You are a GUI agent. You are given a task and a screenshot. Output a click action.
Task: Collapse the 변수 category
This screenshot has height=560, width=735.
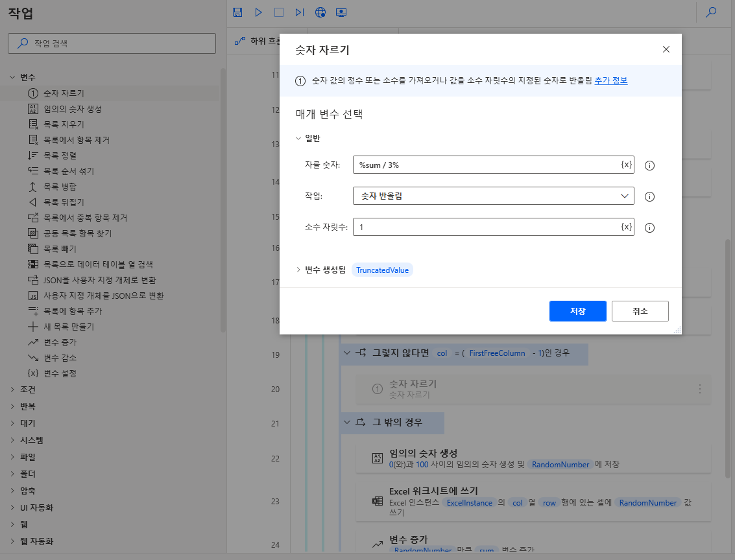coord(13,77)
